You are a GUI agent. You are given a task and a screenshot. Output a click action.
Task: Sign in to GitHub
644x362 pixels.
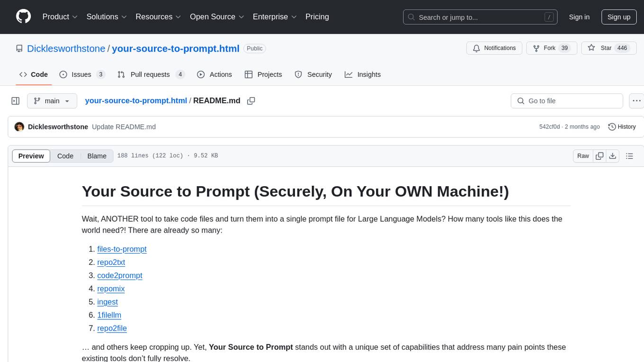click(579, 17)
